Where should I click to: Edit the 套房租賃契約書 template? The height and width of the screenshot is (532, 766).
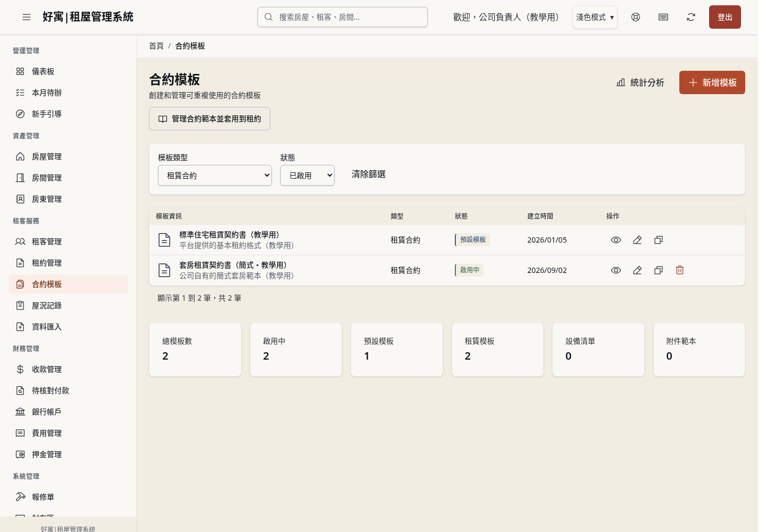[637, 270]
